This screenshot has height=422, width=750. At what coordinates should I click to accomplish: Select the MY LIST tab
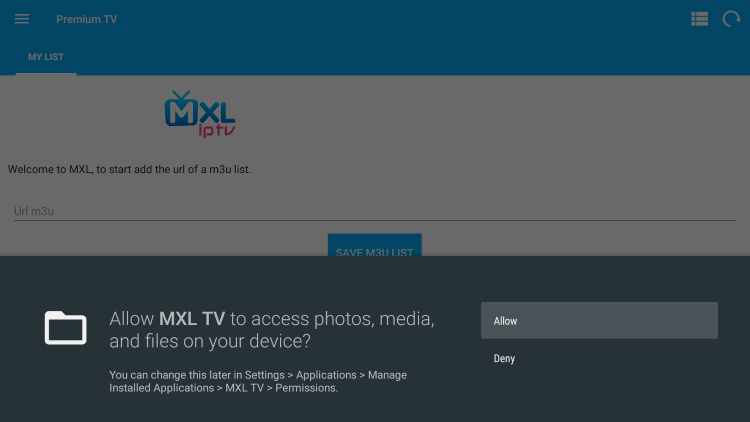point(46,57)
